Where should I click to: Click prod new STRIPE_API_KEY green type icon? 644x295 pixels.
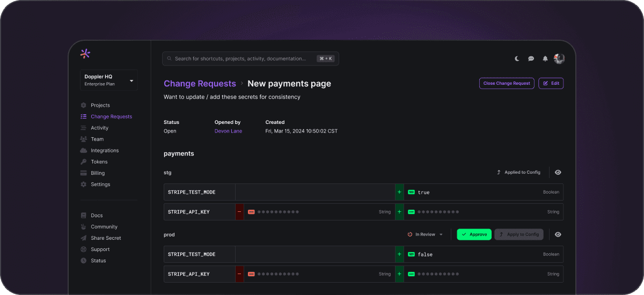click(x=411, y=274)
